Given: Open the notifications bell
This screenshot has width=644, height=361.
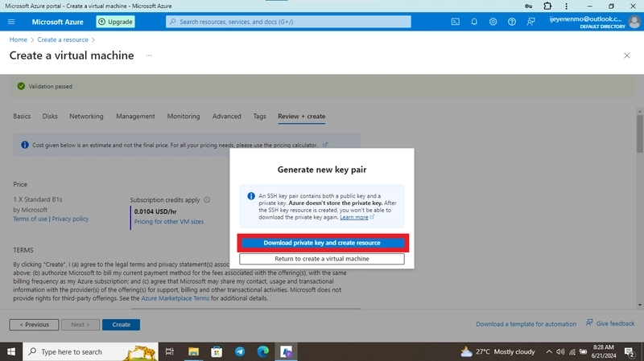Looking at the screenshot, I should click(474, 22).
